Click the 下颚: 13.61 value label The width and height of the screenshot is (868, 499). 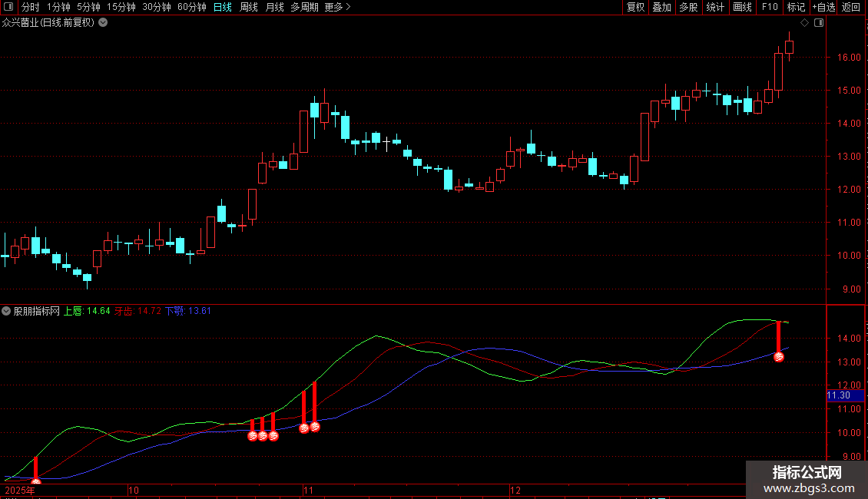point(188,311)
